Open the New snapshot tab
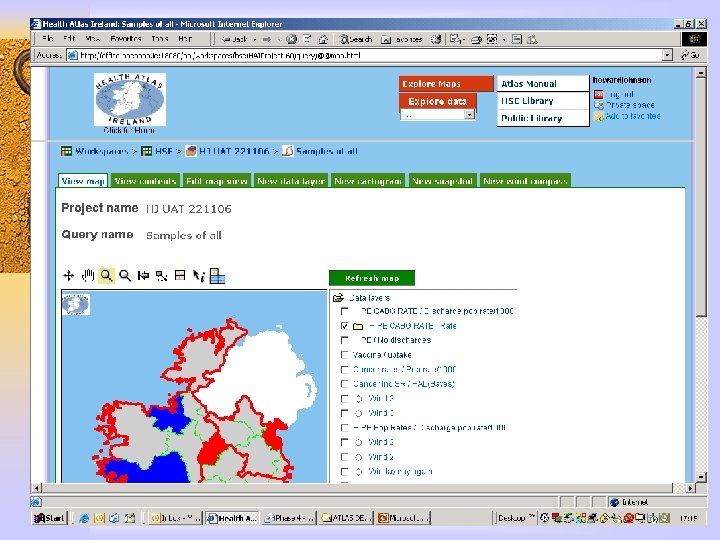 pyautogui.click(x=443, y=181)
